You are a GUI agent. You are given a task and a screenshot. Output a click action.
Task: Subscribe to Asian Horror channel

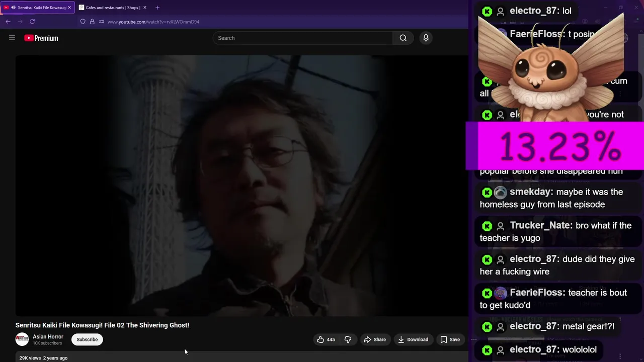[87, 339]
